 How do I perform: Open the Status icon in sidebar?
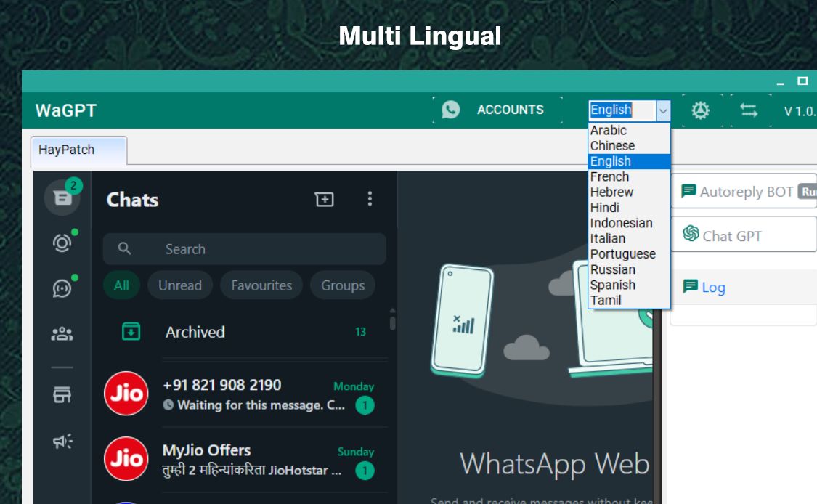[62, 243]
